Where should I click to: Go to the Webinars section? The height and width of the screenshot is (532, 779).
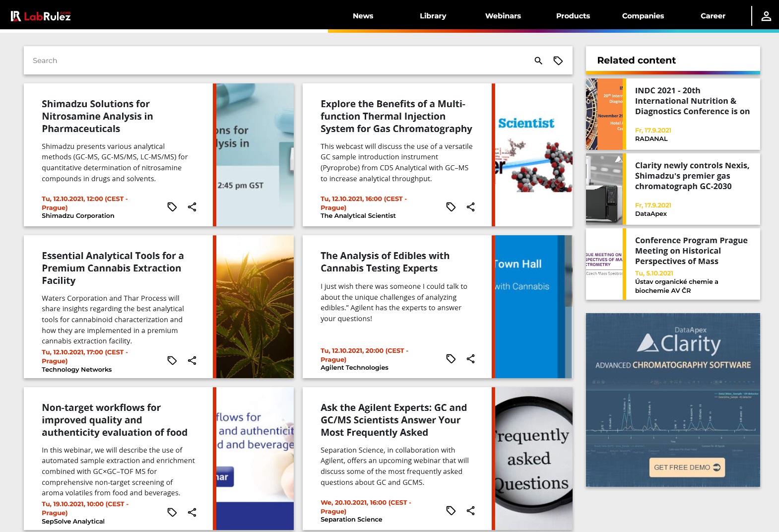[503, 16]
